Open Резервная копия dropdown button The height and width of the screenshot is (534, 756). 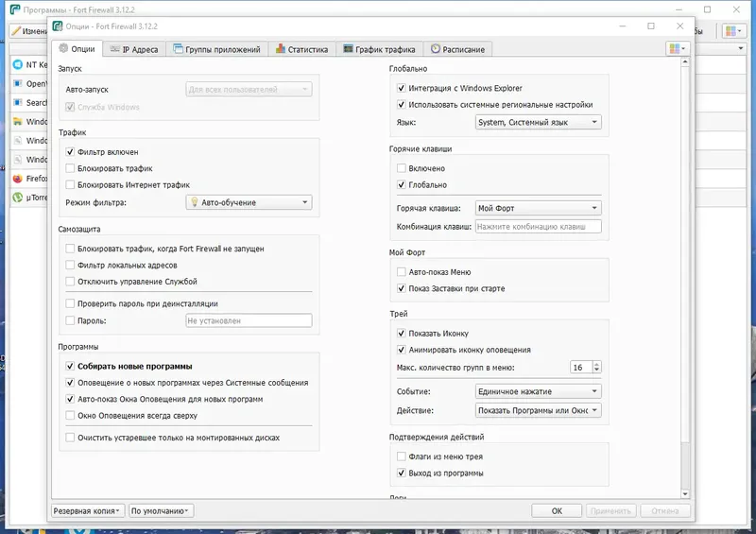88,511
